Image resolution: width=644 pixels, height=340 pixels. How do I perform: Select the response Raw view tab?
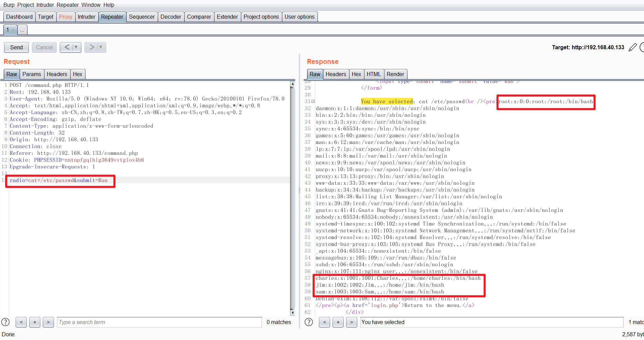tap(315, 74)
